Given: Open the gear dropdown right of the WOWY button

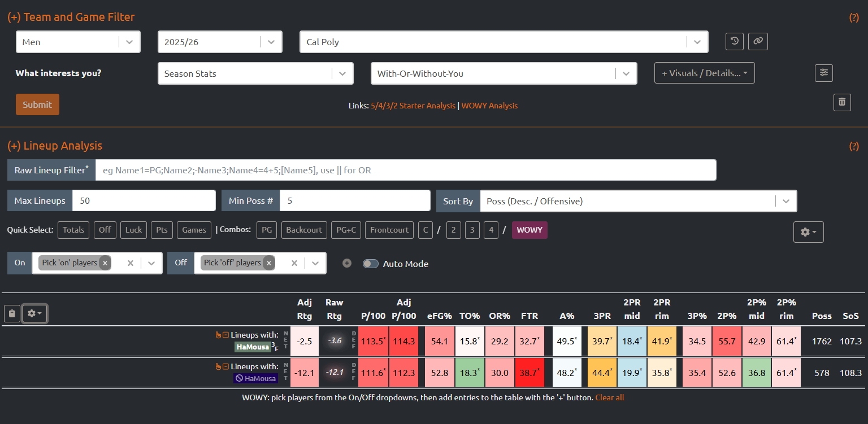Looking at the screenshot, I should (808, 232).
